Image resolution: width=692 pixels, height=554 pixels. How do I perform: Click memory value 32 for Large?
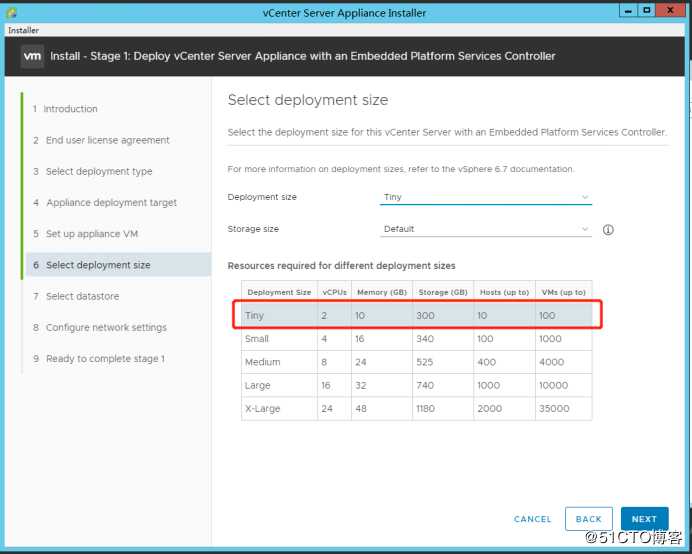click(x=361, y=385)
